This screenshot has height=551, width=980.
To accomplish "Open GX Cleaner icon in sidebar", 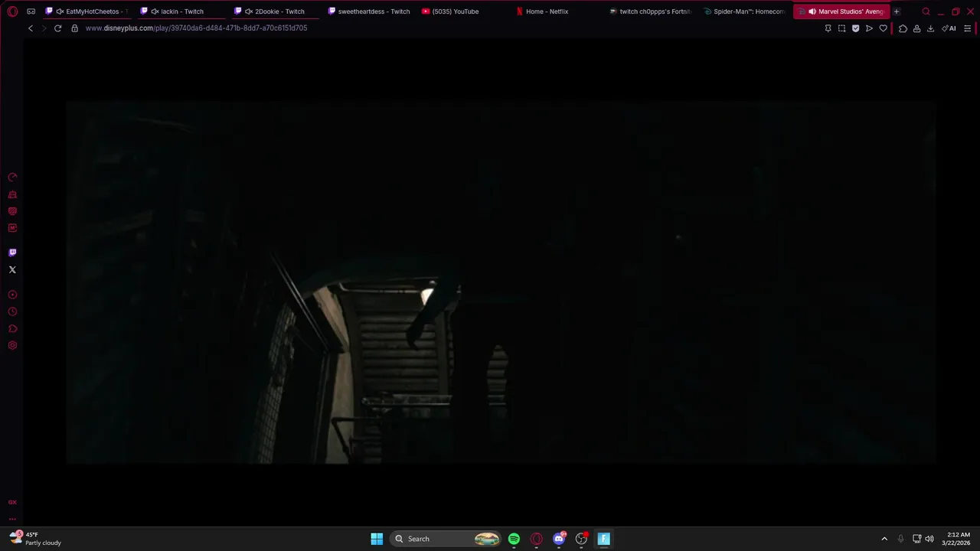I will (x=12, y=194).
